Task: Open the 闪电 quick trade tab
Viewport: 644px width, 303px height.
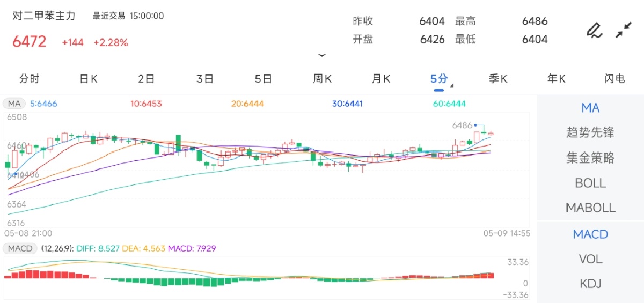Action: click(615, 79)
